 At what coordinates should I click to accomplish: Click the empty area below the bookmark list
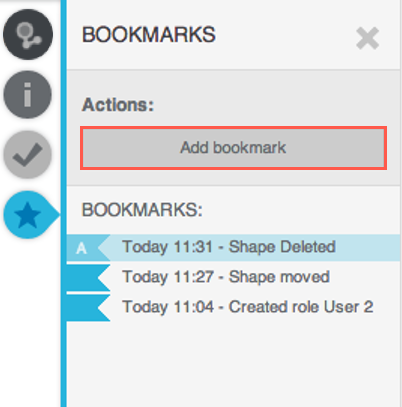233,363
